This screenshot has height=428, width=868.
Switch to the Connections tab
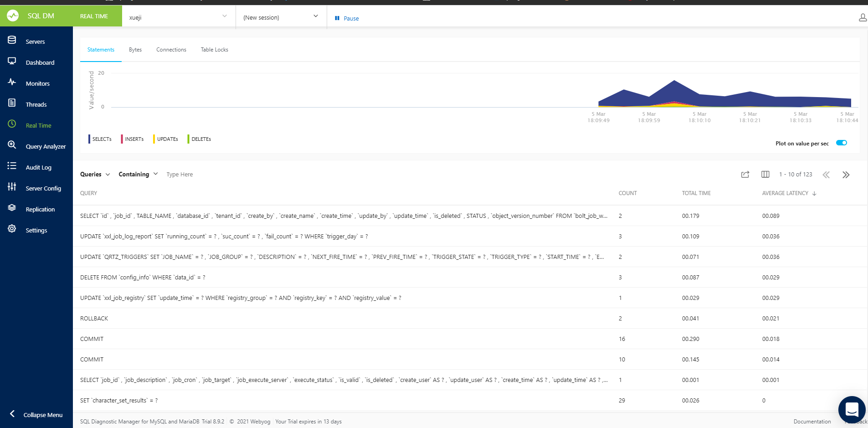coord(171,50)
